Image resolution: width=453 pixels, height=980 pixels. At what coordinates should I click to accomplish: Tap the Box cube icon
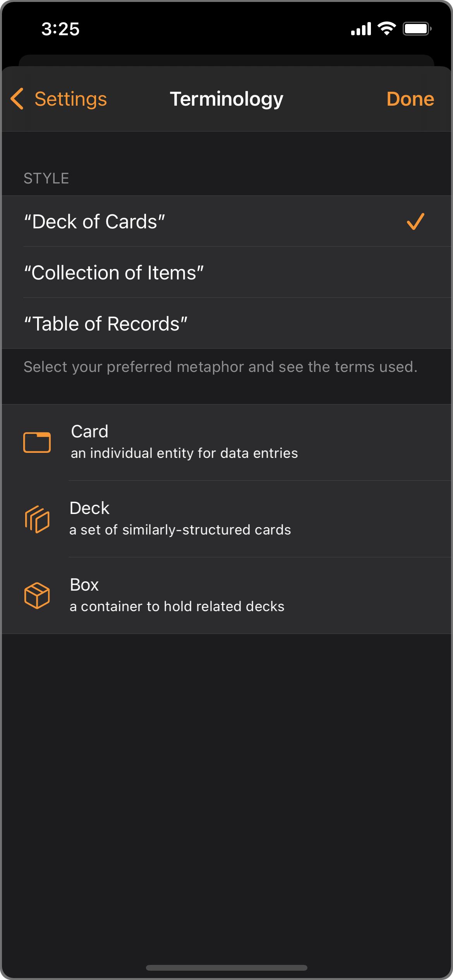37,595
